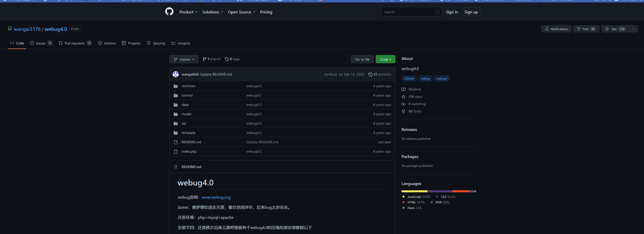The image size is (644, 234).
Task: Click the Sign up button
Action: [471, 12]
